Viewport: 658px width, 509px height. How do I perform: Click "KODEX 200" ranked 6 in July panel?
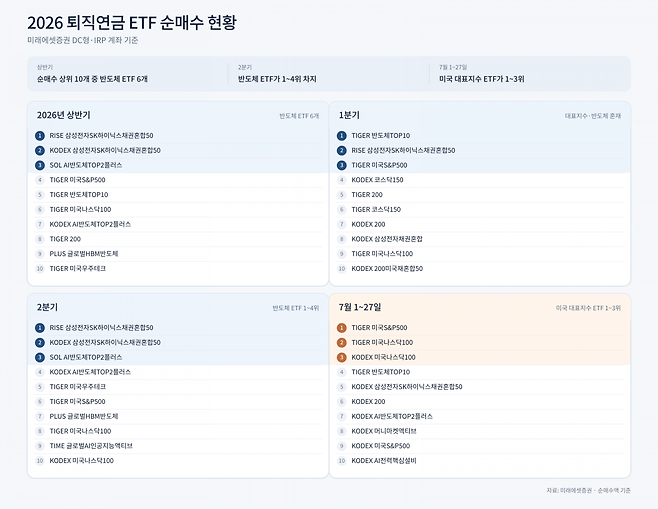pyautogui.click(x=368, y=402)
